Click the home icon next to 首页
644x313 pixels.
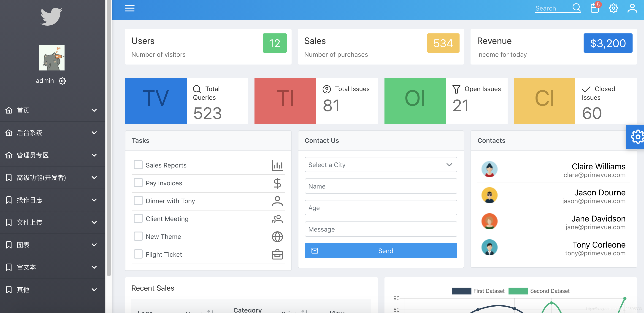click(9, 110)
